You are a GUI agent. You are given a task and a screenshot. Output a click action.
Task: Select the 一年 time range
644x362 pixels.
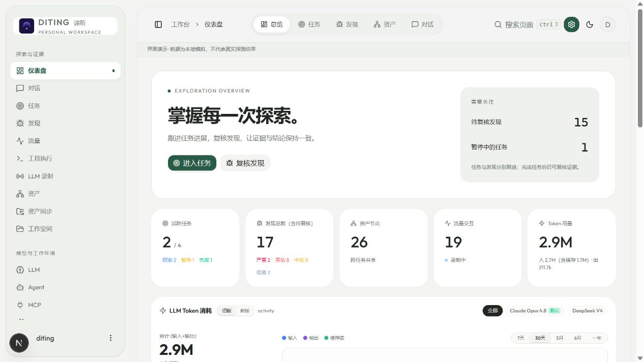point(597,338)
